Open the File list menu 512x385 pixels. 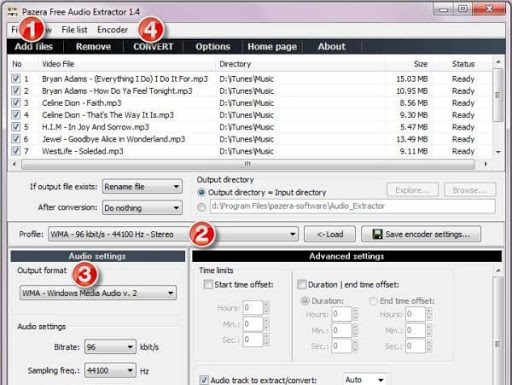[74, 30]
